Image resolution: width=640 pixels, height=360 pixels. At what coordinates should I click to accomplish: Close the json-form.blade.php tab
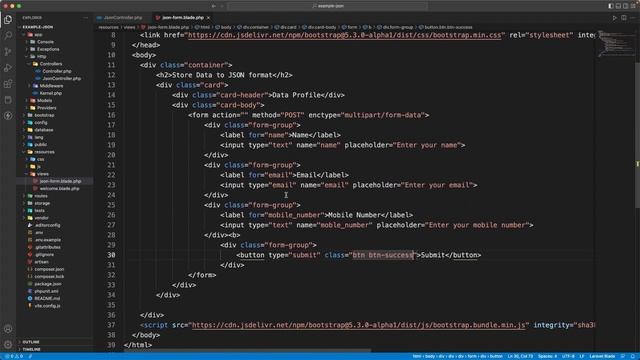tap(209, 18)
